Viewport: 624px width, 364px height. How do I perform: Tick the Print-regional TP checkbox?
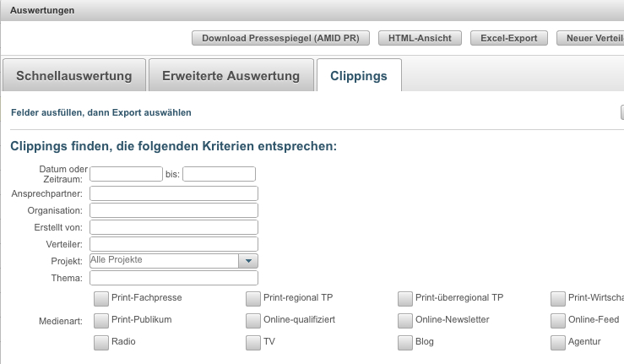[x=253, y=298]
